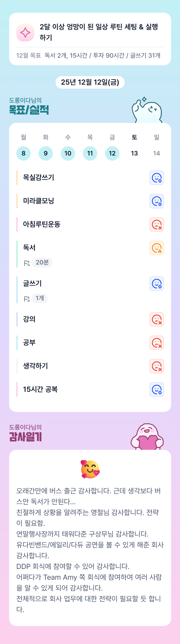The image size is (180, 644).
Task: Toggle 목실감쓰기 status face icon
Action: point(156,178)
